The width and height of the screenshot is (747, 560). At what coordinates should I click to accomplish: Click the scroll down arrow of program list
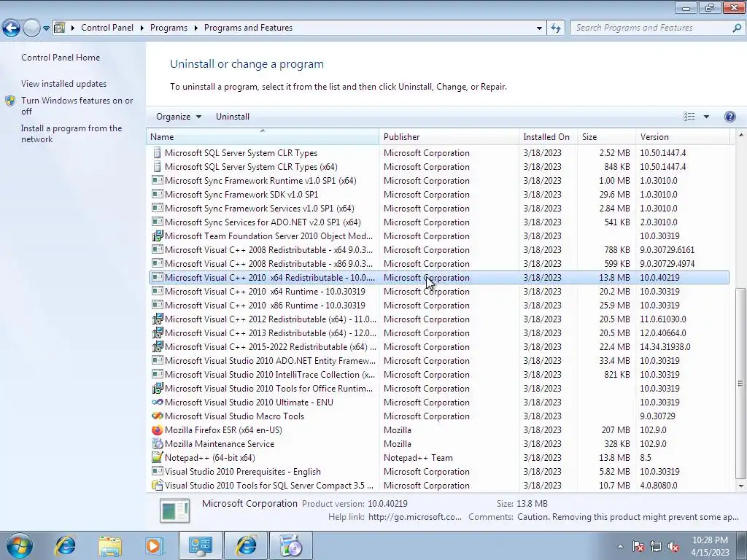tap(740, 486)
